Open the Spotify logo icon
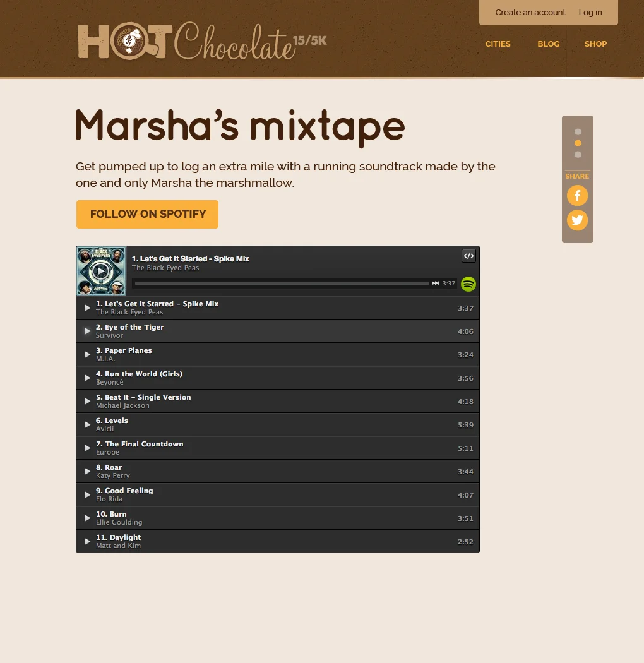This screenshot has height=663, width=644. click(x=468, y=284)
